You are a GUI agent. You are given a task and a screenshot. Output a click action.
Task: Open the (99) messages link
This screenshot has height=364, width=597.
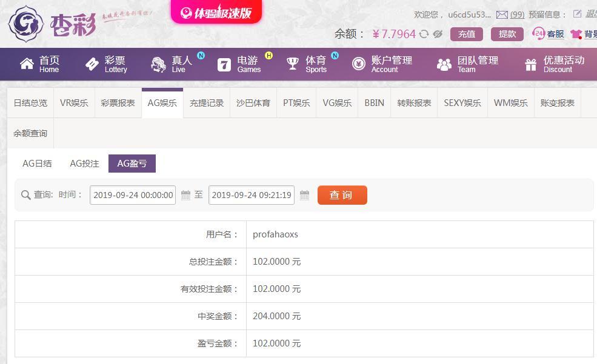point(517,15)
